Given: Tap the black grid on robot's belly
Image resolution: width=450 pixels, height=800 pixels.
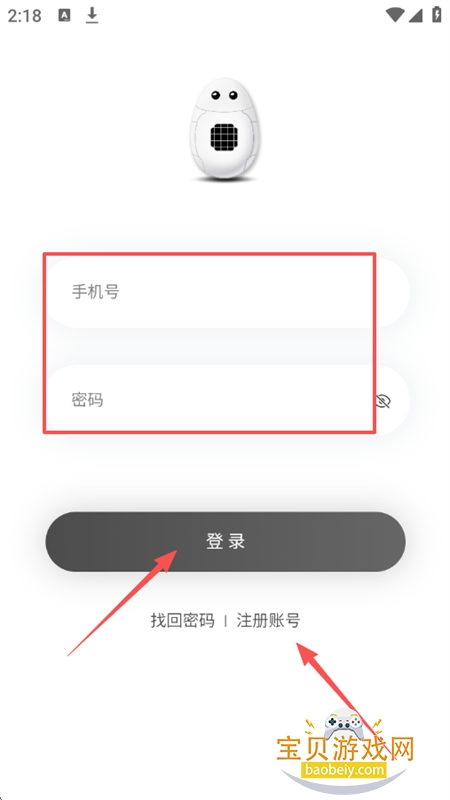Looking at the screenshot, I should coord(224,137).
